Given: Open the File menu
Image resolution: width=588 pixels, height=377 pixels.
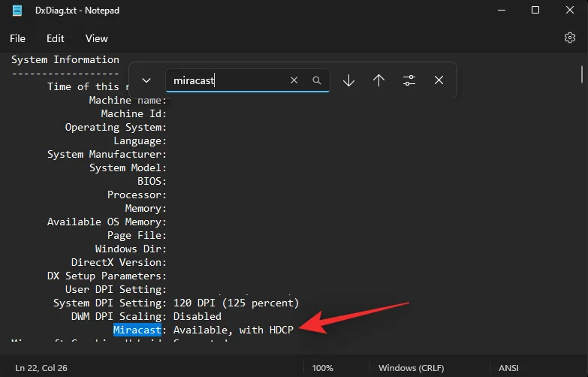Looking at the screenshot, I should click(x=17, y=38).
